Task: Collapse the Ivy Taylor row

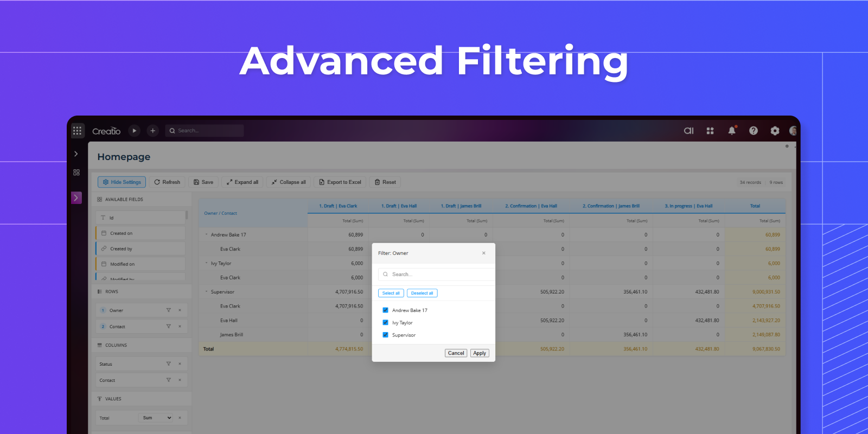Action: (206, 263)
